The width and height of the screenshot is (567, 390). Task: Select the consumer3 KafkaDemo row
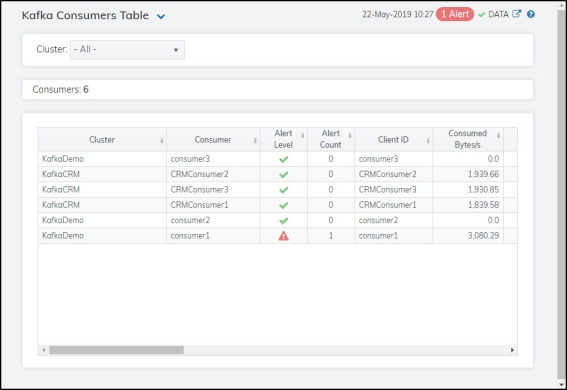click(277, 159)
